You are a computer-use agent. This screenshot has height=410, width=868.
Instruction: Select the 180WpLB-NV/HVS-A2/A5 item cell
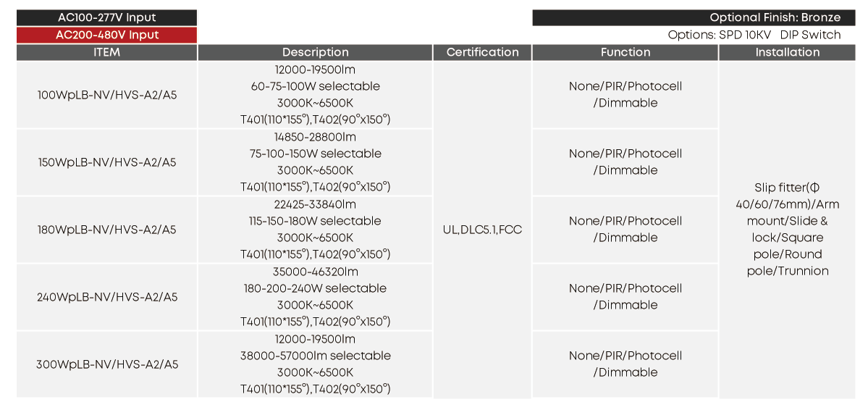[x=106, y=230]
